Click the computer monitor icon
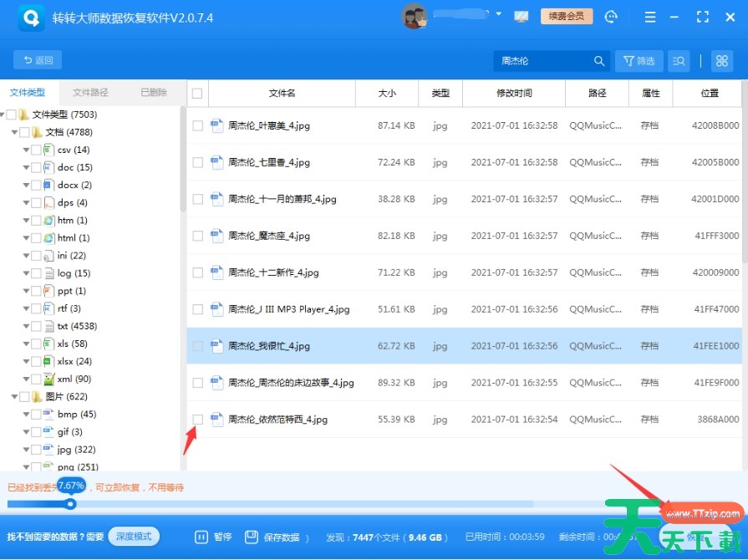The width and height of the screenshot is (748, 560). pos(522,17)
